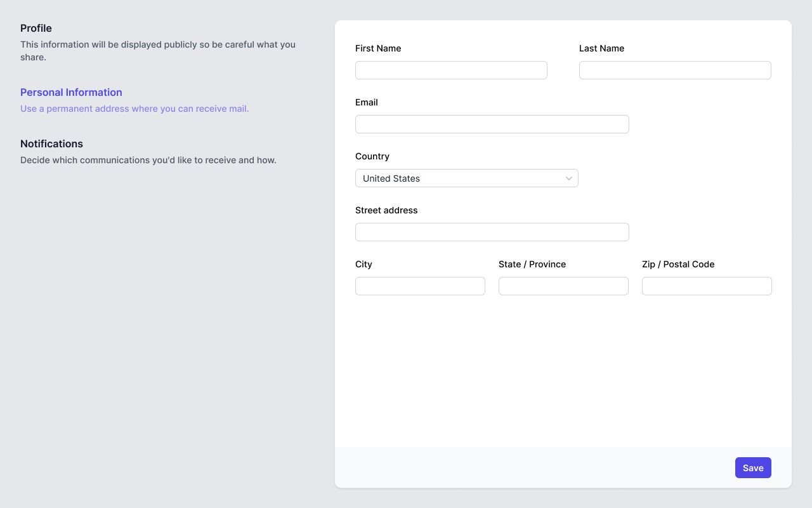Click the Email field label

(x=366, y=102)
